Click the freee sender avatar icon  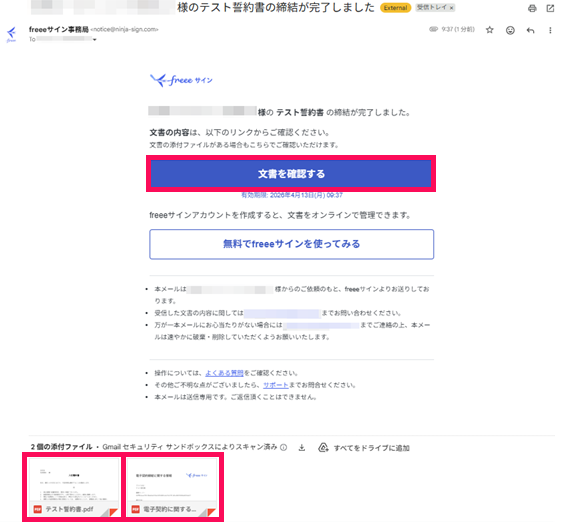coord(12,34)
